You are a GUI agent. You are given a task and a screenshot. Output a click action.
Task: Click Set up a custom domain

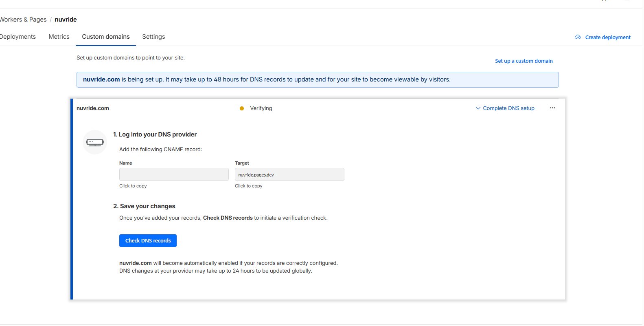tap(524, 61)
